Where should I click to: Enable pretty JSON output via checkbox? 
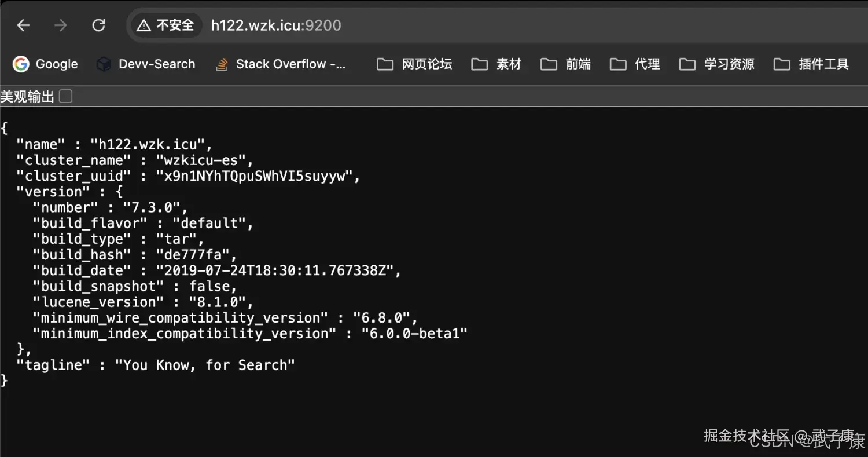point(65,96)
